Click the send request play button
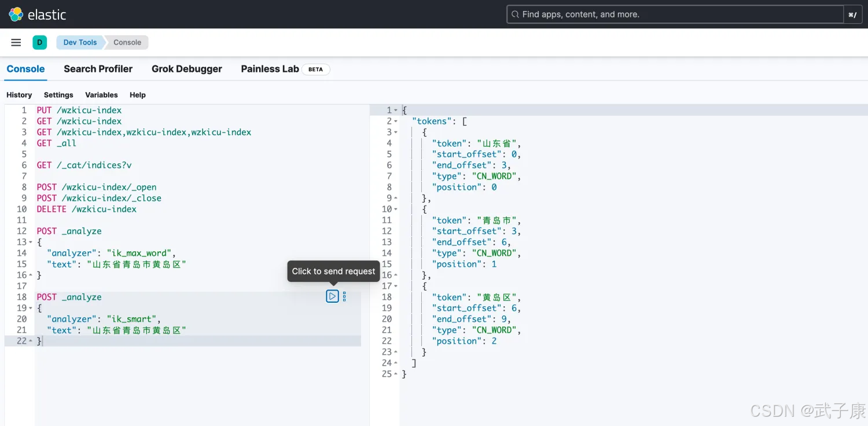 coord(332,296)
